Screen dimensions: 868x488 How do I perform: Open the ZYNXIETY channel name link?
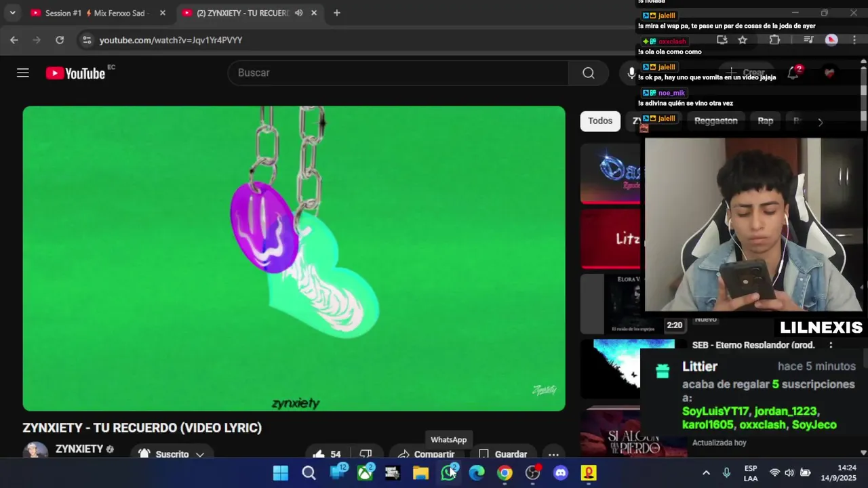pos(79,449)
